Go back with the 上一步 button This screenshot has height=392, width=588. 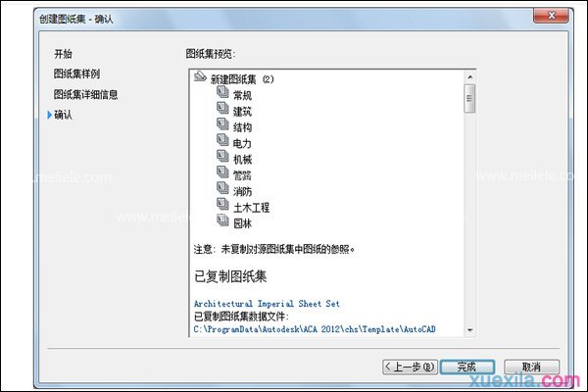(408, 367)
